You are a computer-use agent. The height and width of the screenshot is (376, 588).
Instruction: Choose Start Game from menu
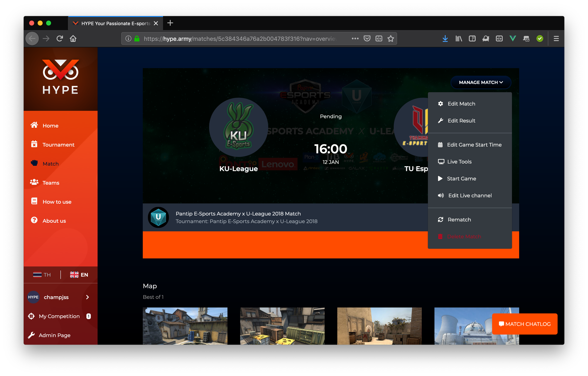pyautogui.click(x=461, y=178)
